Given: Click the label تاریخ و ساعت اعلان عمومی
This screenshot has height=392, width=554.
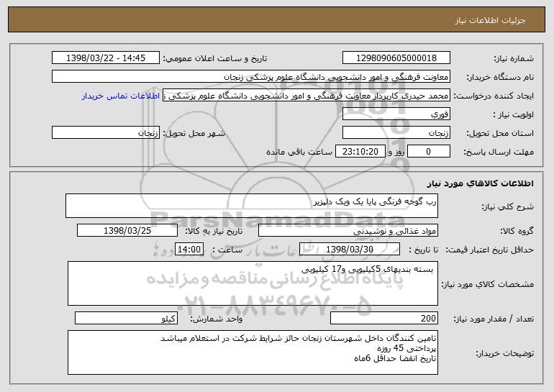Looking at the screenshot, I should [x=215, y=59].
